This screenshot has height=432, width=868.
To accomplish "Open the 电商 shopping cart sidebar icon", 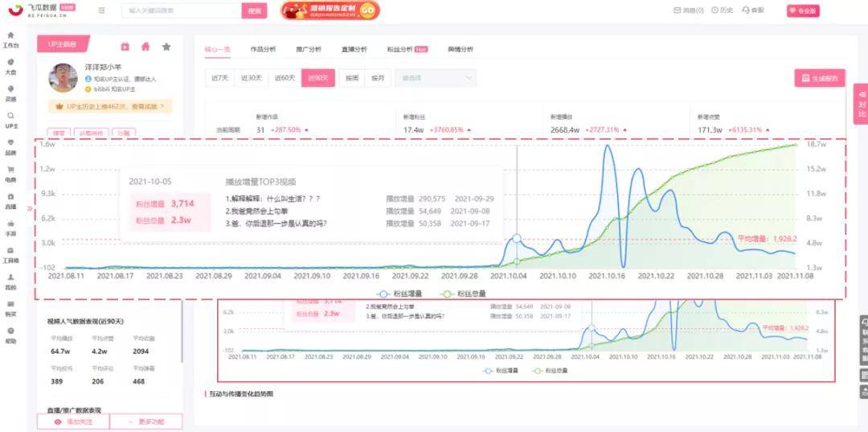I will [x=10, y=170].
